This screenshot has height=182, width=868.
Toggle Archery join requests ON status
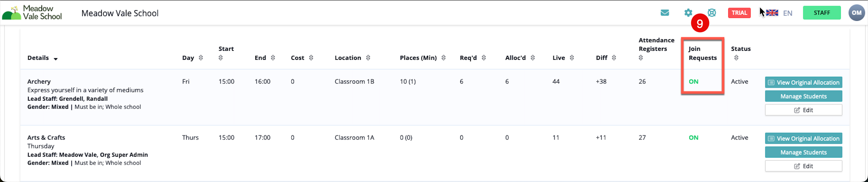pyautogui.click(x=693, y=81)
